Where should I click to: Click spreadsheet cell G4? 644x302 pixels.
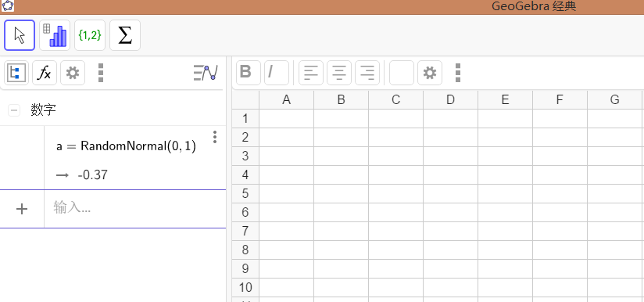[614, 174]
